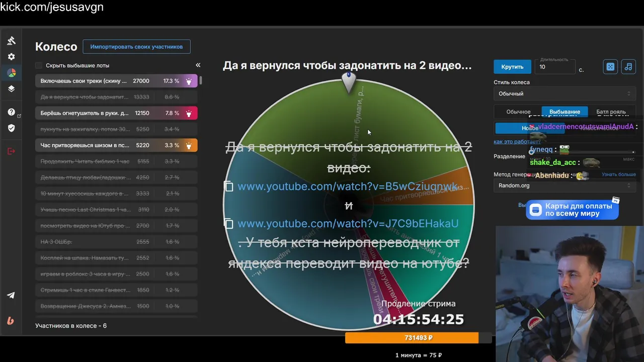
Task: Click the red logout icon in sidebar
Action: click(x=11, y=151)
